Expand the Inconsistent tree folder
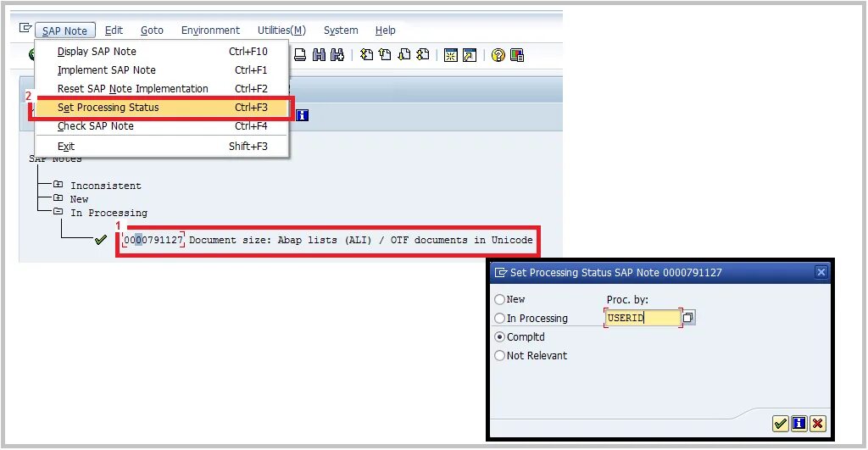 click(58, 184)
